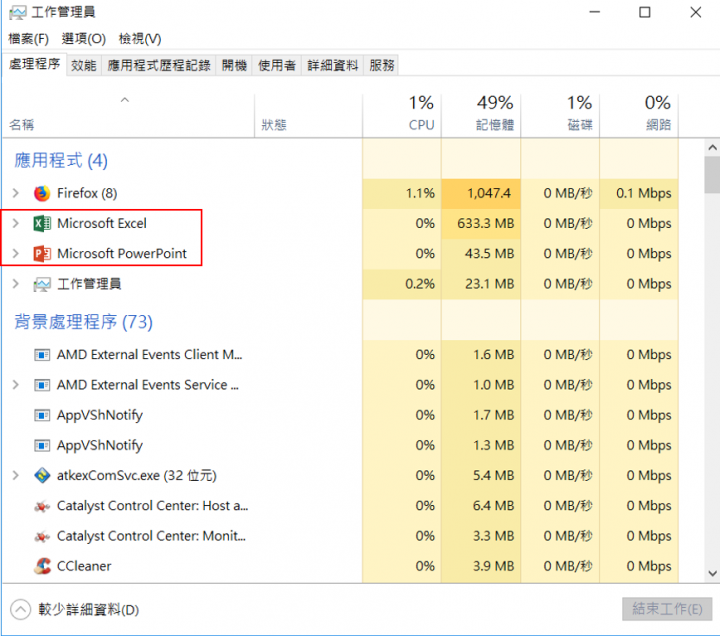Switch to the 服務 tab
720x636 pixels.
tap(382, 65)
